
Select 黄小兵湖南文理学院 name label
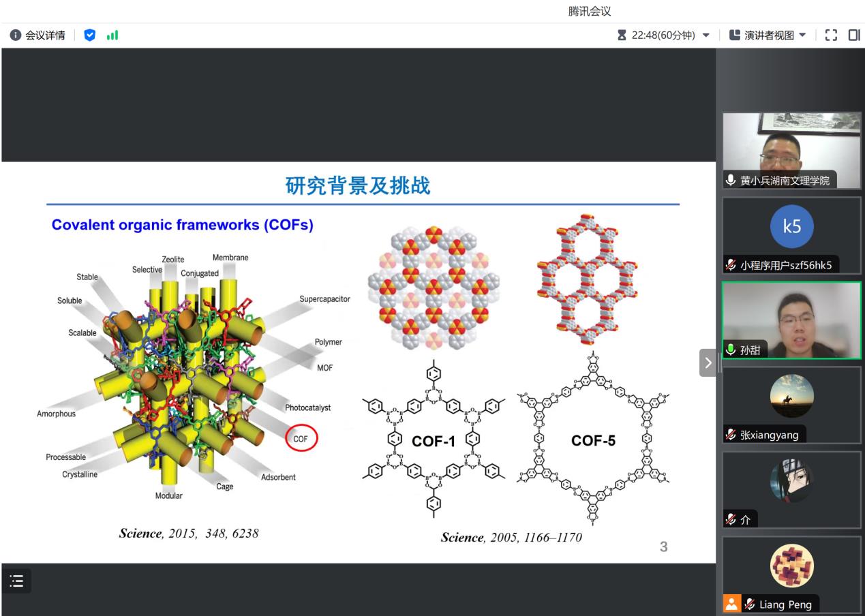pyautogui.click(x=784, y=181)
